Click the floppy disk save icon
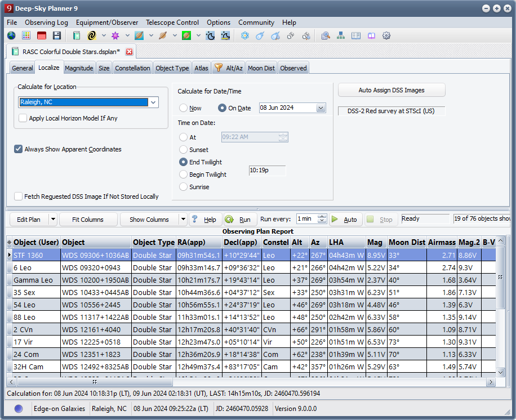Viewport: 516px width, 420px height. (x=57, y=35)
